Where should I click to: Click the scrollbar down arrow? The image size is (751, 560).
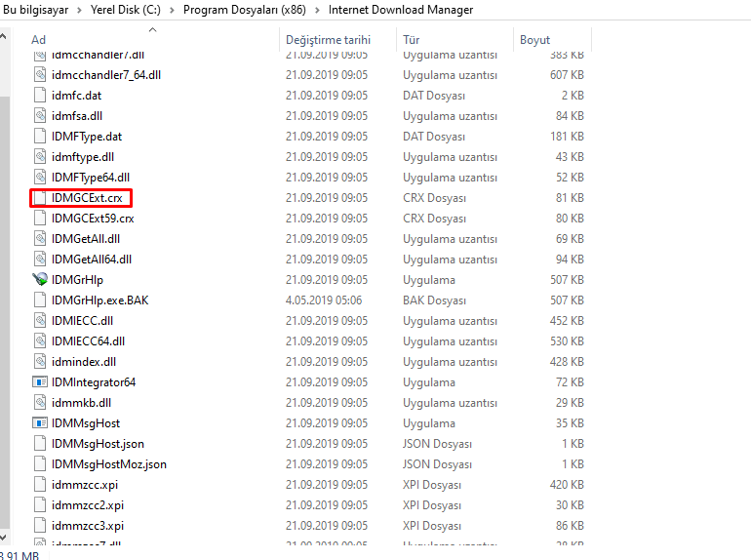pyautogui.click(x=4, y=537)
